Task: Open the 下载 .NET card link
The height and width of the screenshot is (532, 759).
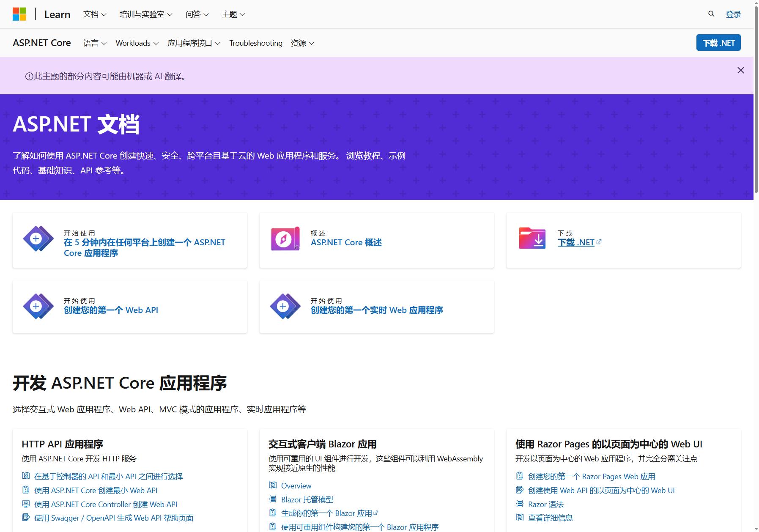Action: pyautogui.click(x=579, y=242)
